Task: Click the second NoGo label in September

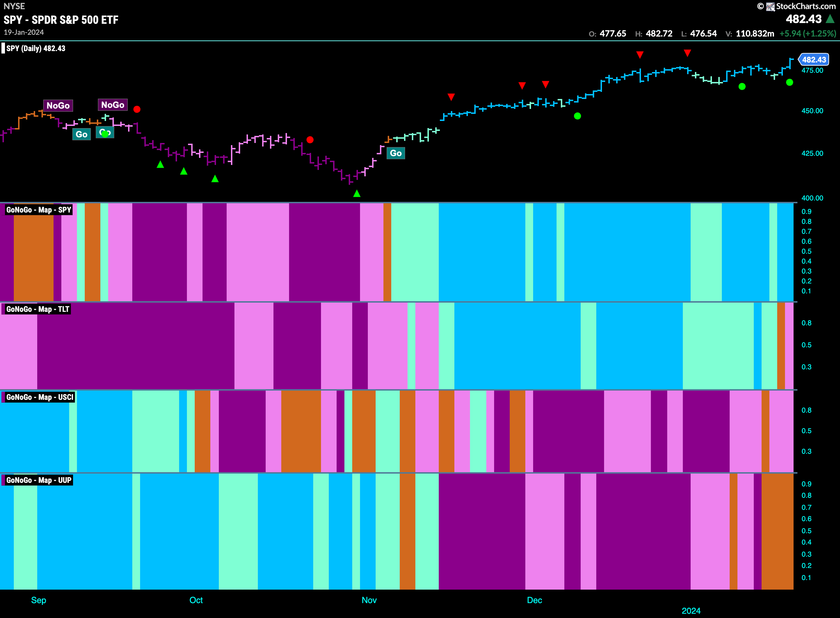Action: pos(112,105)
